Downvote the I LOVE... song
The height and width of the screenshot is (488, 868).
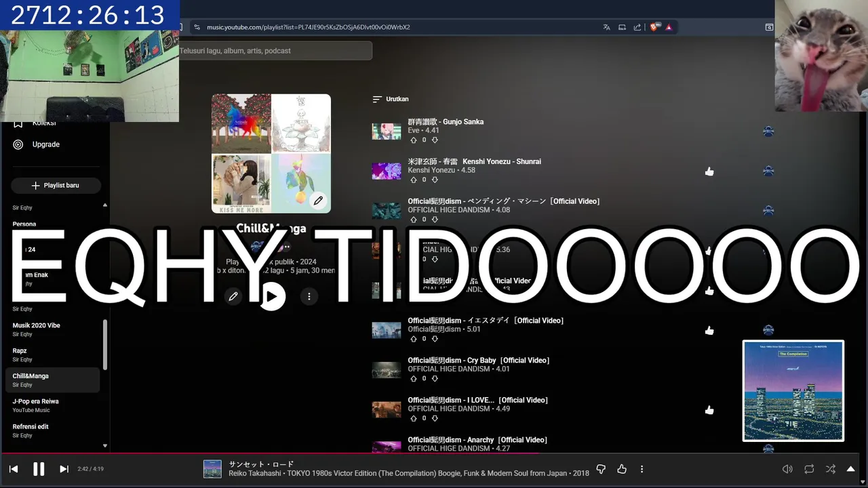click(435, 418)
